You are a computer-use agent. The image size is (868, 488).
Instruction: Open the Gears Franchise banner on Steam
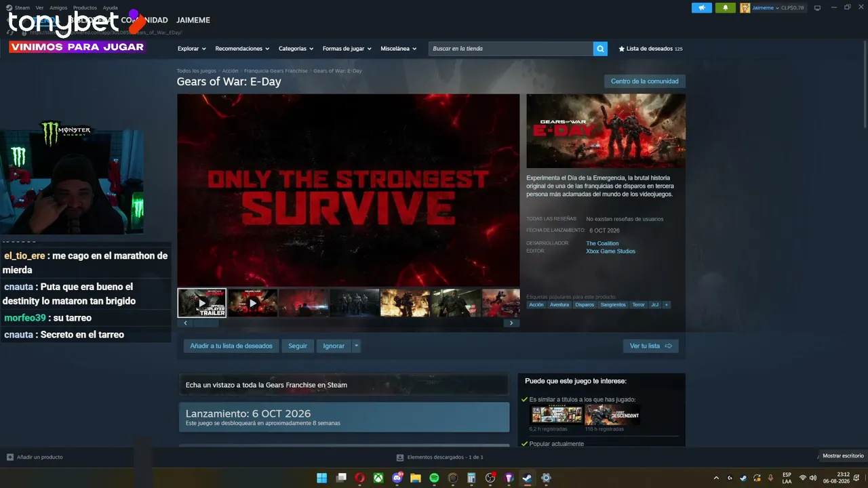(x=344, y=384)
